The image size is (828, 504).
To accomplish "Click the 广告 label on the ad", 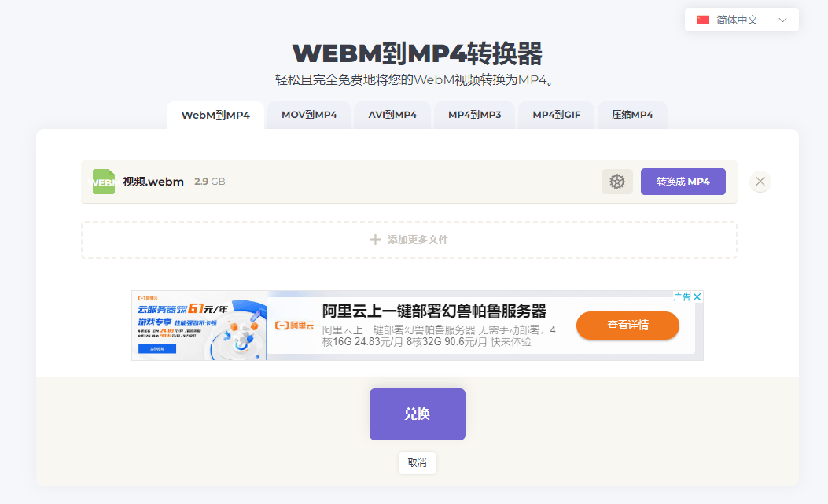I will click(x=682, y=296).
